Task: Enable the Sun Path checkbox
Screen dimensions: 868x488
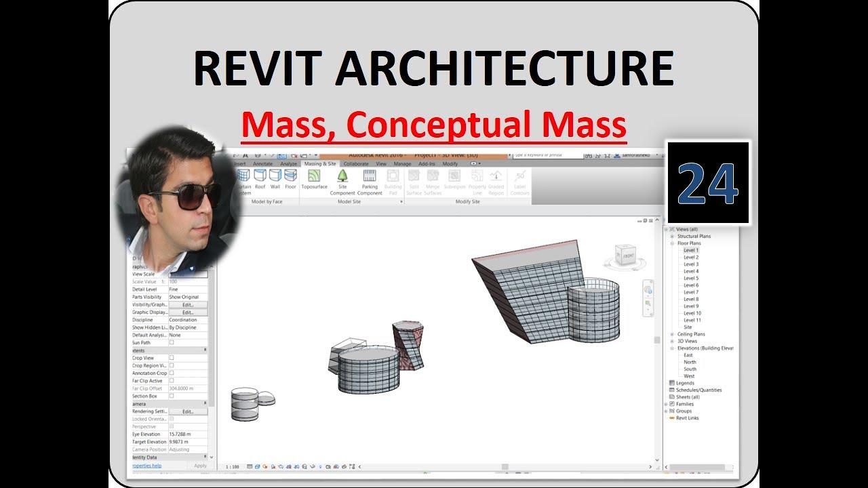Action: [x=172, y=342]
